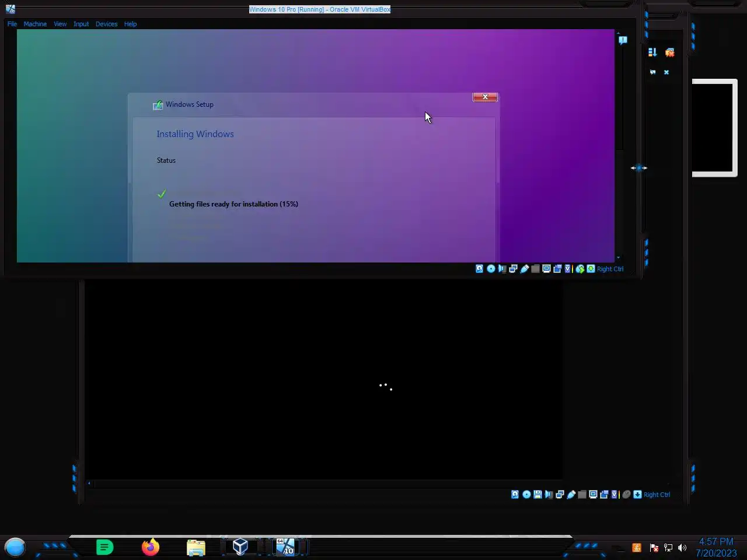747x560 pixels.
Task: Click optical disc indicator in Windows 10 Pro status bar
Action: (x=491, y=269)
